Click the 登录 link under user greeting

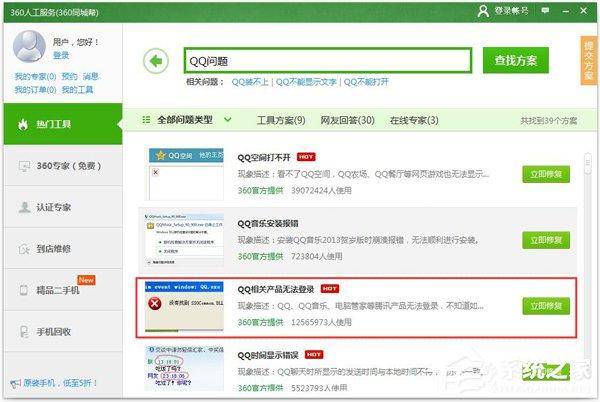(x=61, y=55)
